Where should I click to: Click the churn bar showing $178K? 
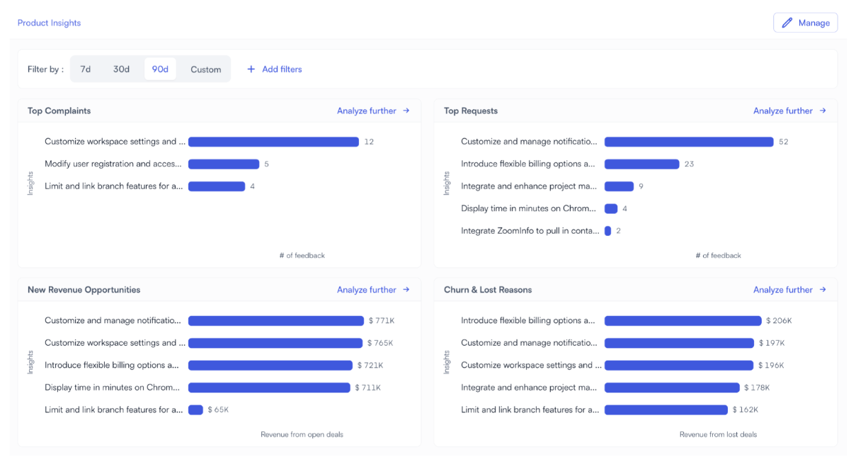(x=672, y=388)
